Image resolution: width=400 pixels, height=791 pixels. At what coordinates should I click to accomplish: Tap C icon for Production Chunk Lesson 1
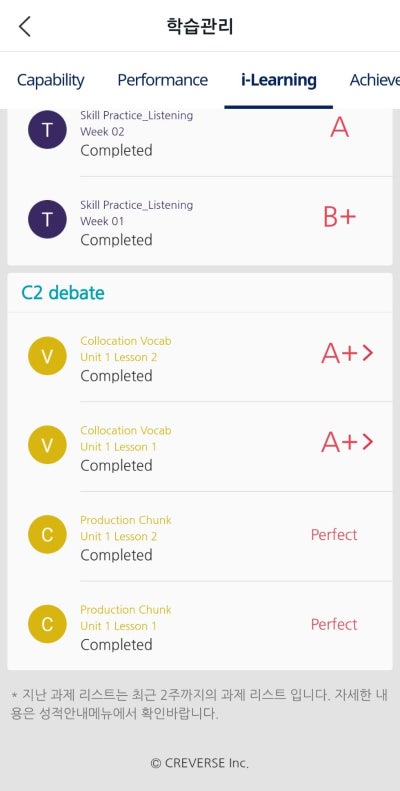click(47, 624)
